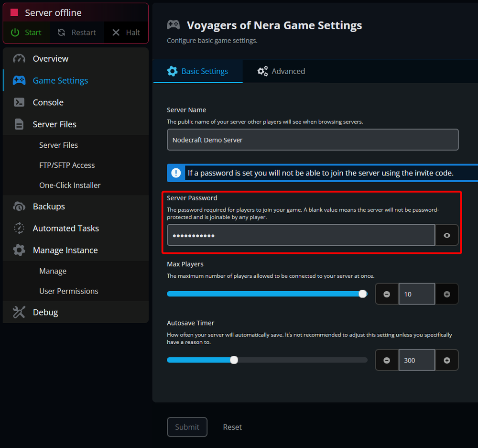478x448 pixels.
Task: Click the Advanced multi-gear icon
Action: (262, 71)
